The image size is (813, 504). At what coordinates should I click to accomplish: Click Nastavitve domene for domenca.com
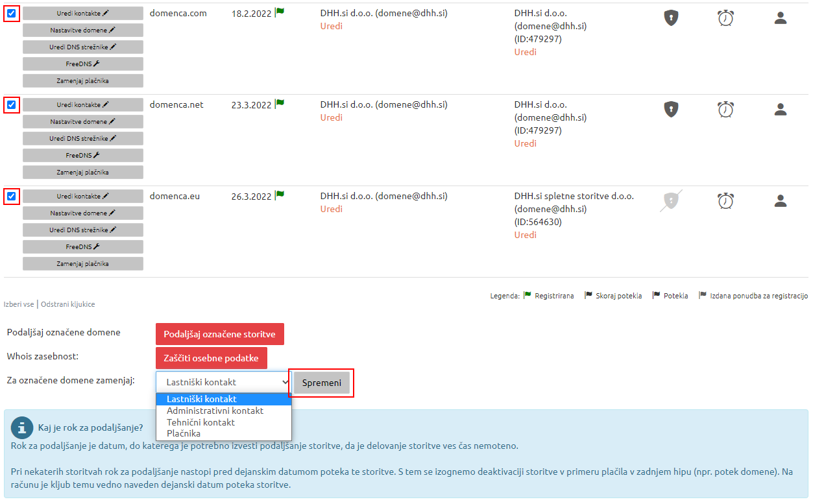point(83,30)
